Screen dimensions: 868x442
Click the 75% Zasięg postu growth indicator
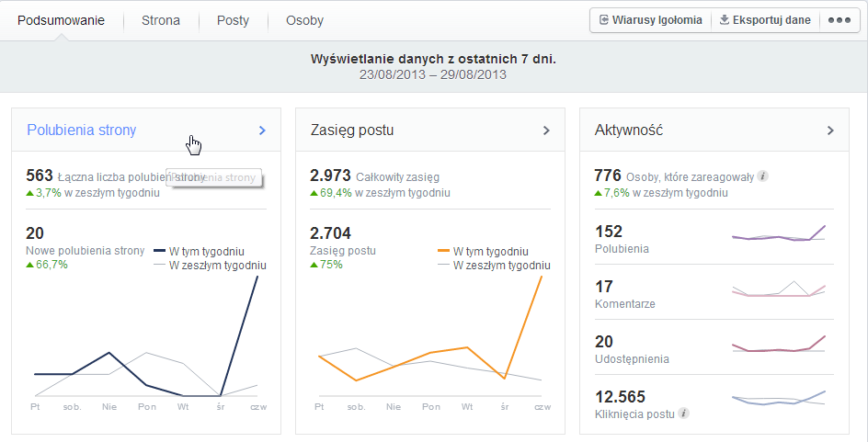pos(326,265)
